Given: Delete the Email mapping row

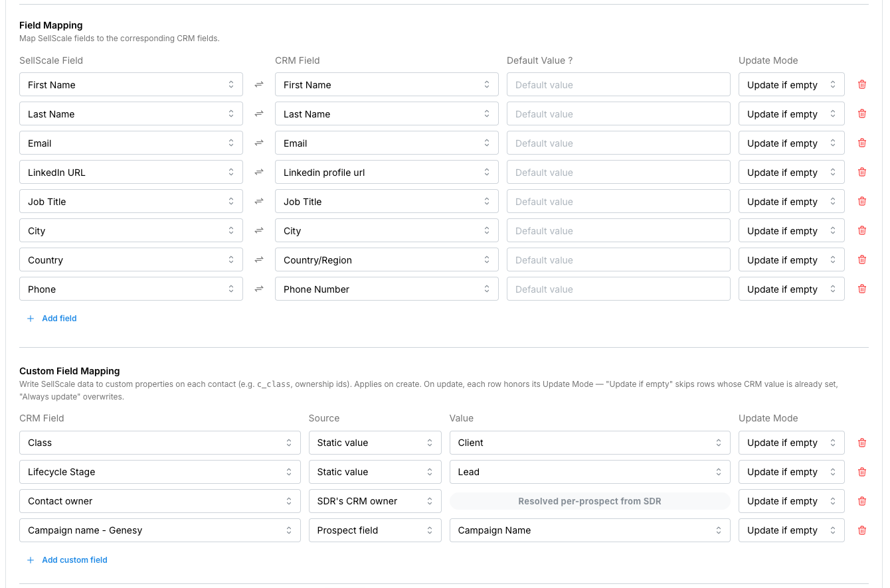Looking at the screenshot, I should tap(862, 143).
